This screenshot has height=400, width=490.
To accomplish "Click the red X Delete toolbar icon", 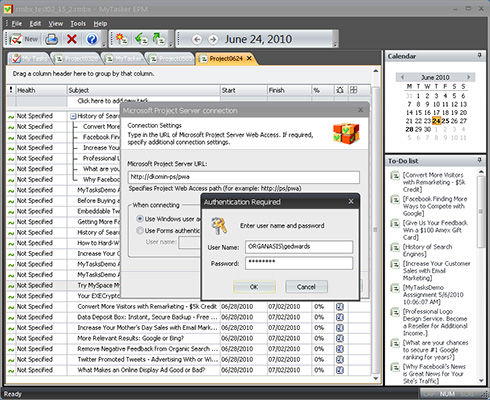I will [x=72, y=39].
